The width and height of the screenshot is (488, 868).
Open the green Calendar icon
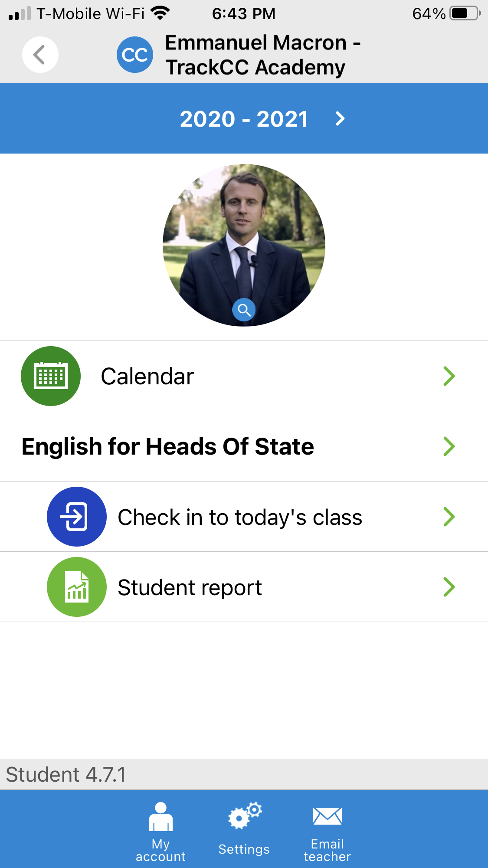51,376
